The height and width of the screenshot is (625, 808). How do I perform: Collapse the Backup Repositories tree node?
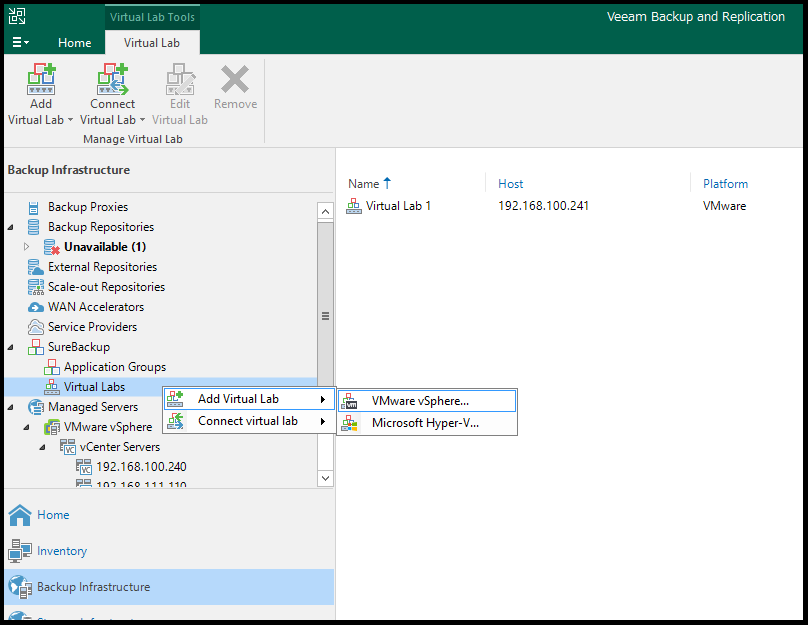[11, 227]
